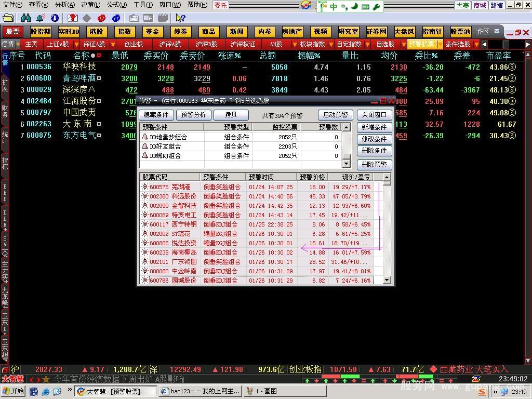The width and height of the screenshot is (532, 399).
Task: Click the 修改条件 button
Action: click(x=374, y=139)
